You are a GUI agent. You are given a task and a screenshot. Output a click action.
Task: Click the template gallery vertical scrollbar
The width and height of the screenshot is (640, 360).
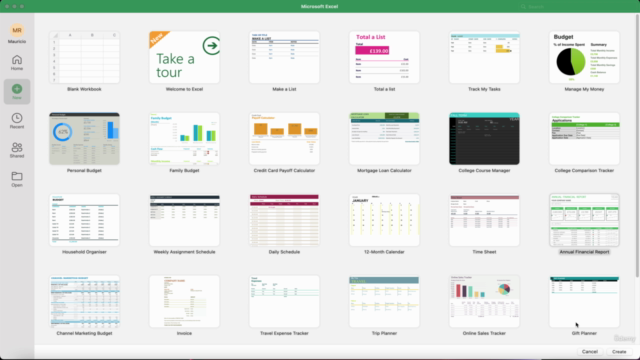[x=637, y=146]
